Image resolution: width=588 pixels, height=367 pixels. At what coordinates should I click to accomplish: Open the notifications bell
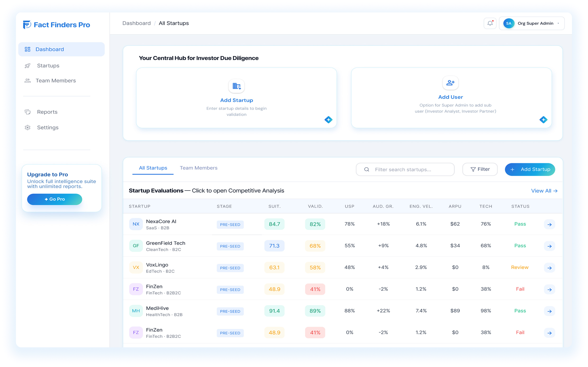490,23
